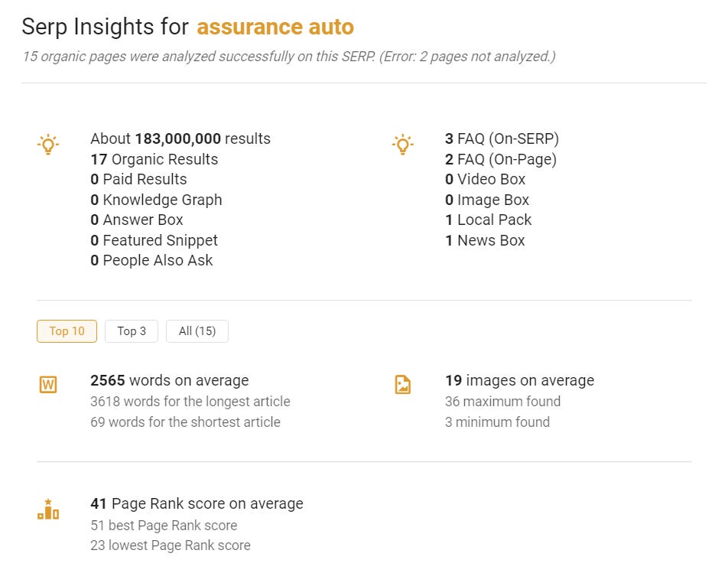Viewport: 728px width, 586px height.
Task: Click the 0 Featured Snippet line
Action: click(154, 240)
